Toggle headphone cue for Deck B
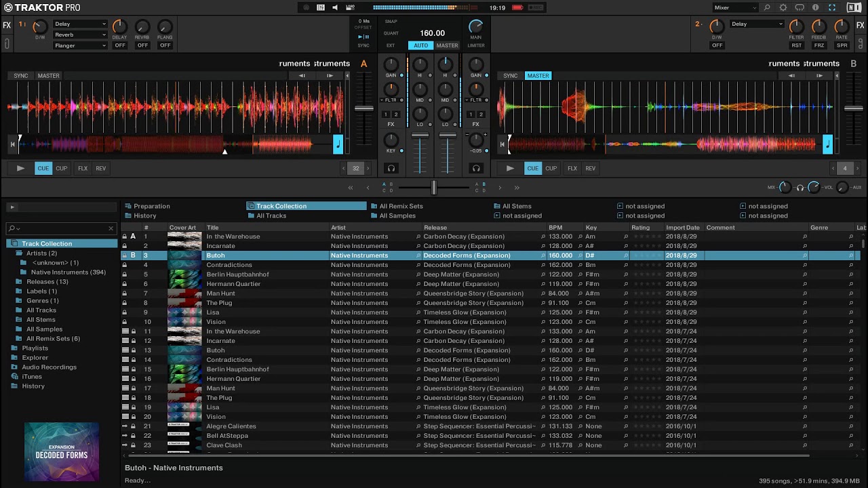Viewport: 868px width, 488px height. point(476,168)
